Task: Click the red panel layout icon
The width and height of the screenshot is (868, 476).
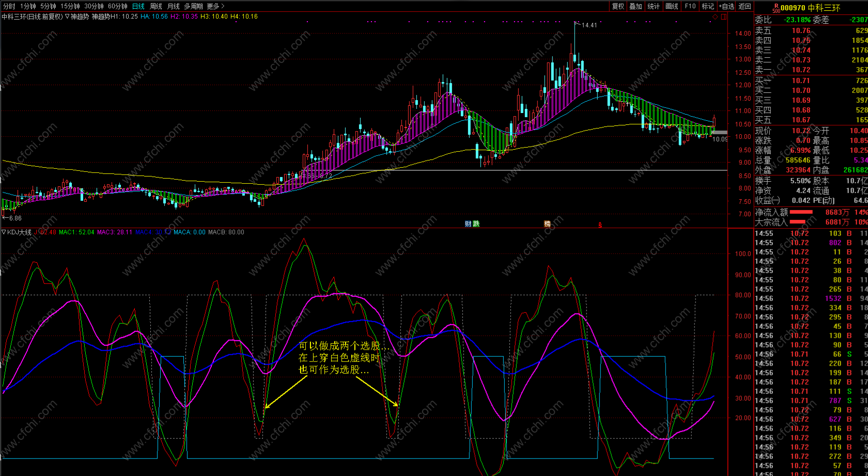Action: (x=722, y=17)
